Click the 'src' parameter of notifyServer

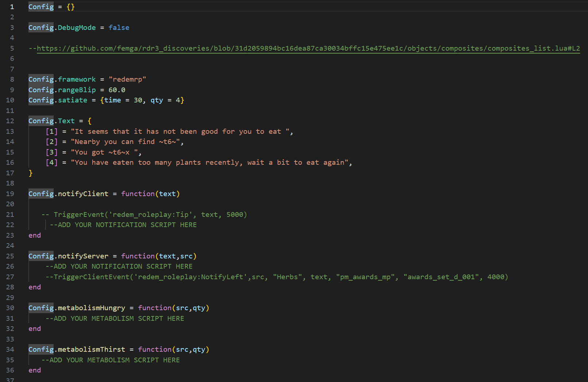coord(186,256)
